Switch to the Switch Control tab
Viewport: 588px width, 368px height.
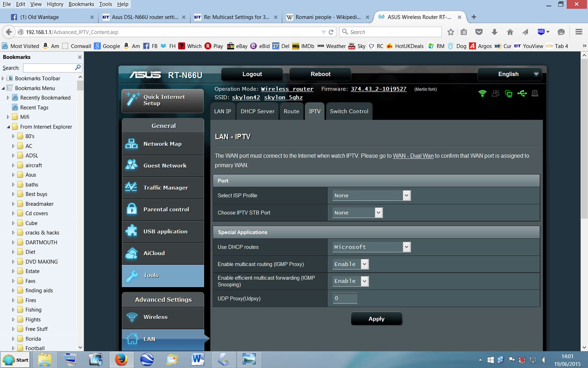point(349,111)
